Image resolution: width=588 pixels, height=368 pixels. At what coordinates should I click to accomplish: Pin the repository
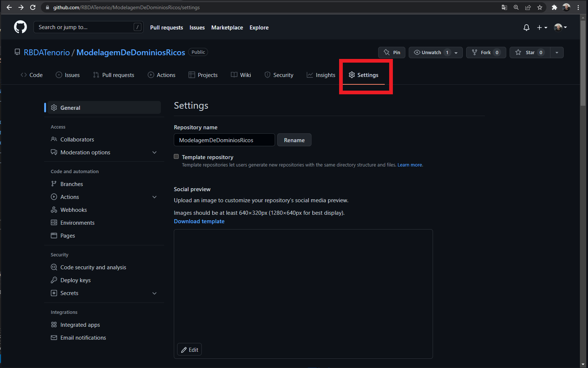pyautogui.click(x=392, y=52)
